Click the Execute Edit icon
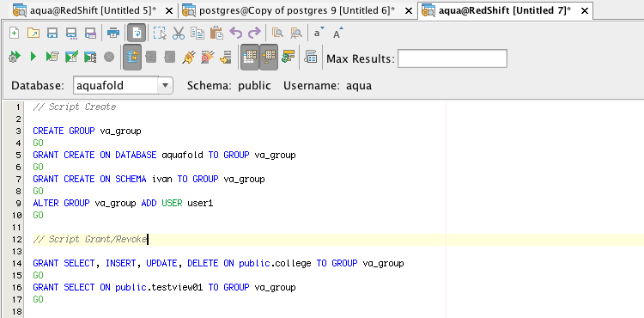 click(71, 57)
